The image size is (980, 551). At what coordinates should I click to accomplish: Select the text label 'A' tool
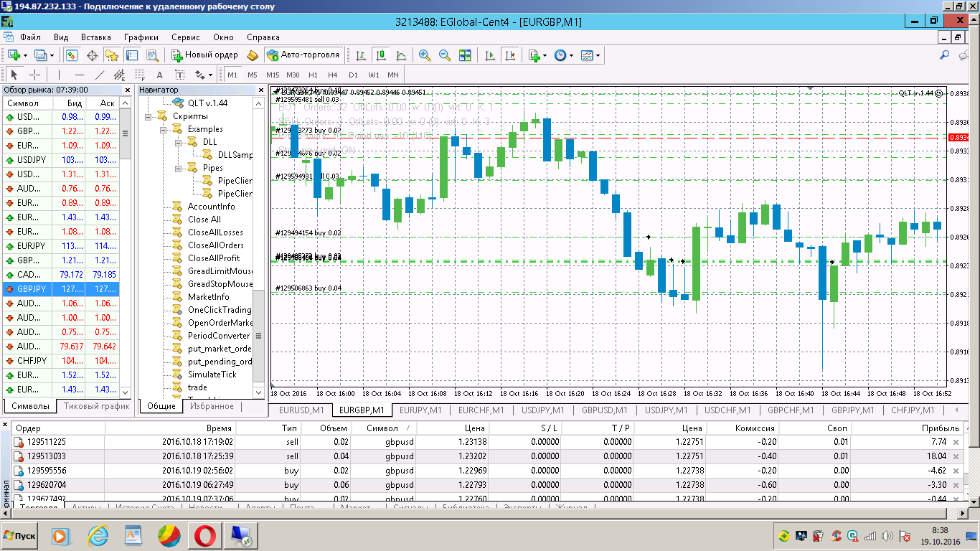click(x=159, y=75)
